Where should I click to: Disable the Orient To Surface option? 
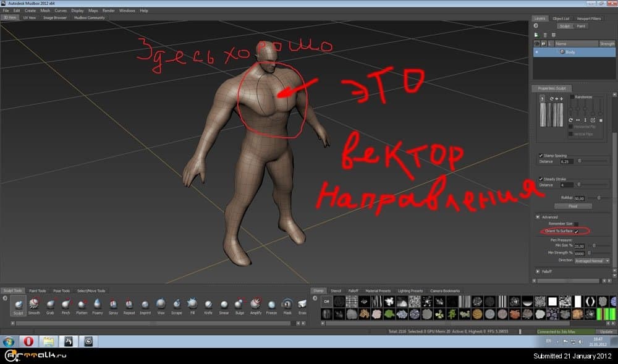[575, 232]
